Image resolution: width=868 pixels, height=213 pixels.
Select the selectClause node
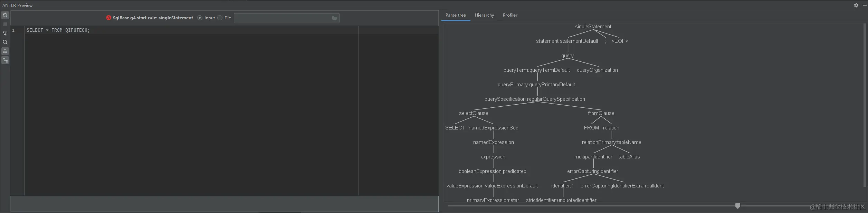tap(474, 113)
